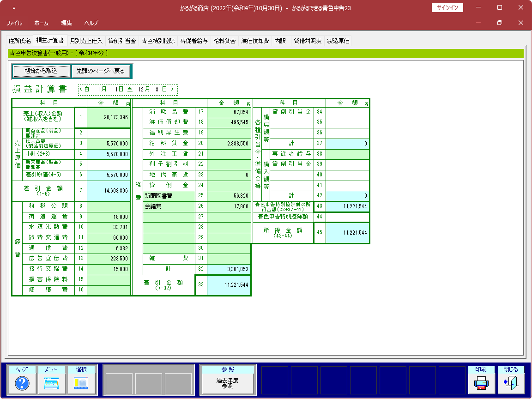Screen dimensions: 532x399
Task: Open the 給料賃金 tab
Action: pyautogui.click(x=224, y=41)
